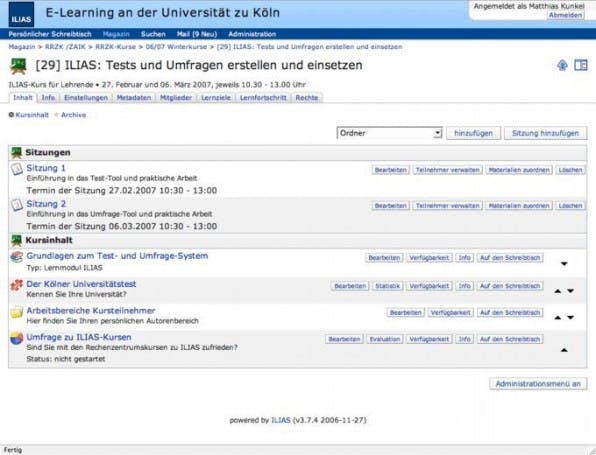Move Grundlagen item down with arrow

(x=564, y=263)
